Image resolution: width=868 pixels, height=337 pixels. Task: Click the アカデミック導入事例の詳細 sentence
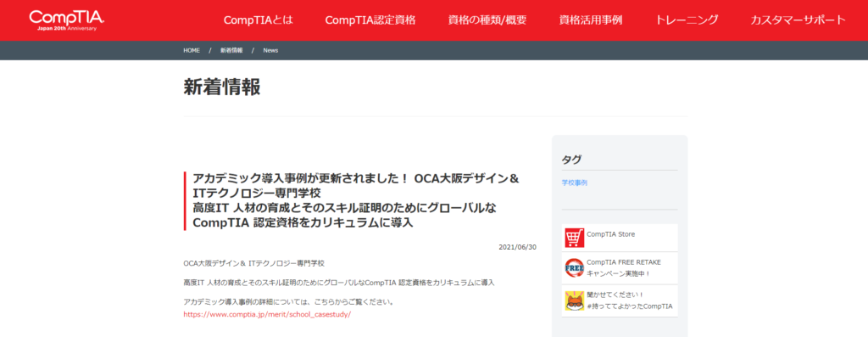click(288, 303)
